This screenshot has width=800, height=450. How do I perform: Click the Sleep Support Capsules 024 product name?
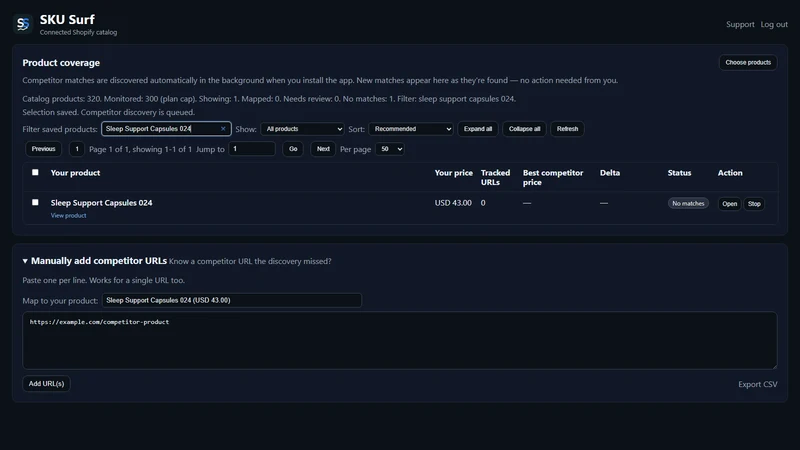101,203
